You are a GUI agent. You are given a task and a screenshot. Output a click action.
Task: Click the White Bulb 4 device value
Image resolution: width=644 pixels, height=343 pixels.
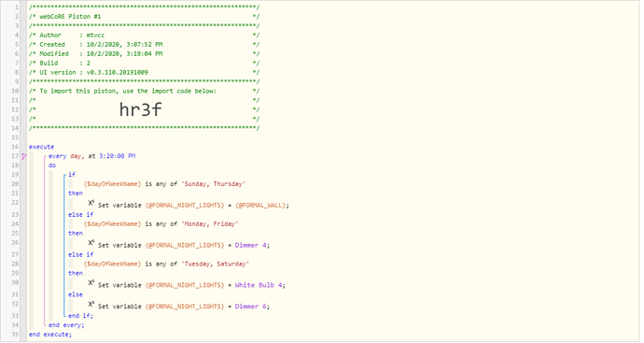click(259, 285)
